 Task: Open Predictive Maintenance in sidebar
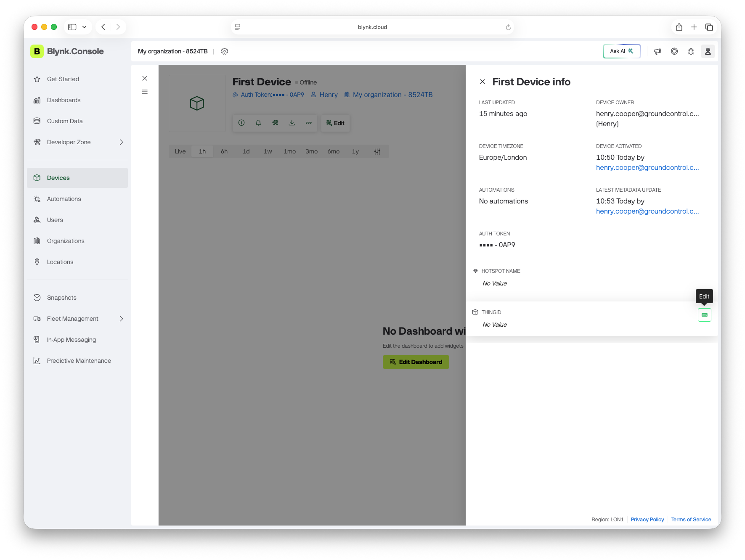[x=77, y=361]
